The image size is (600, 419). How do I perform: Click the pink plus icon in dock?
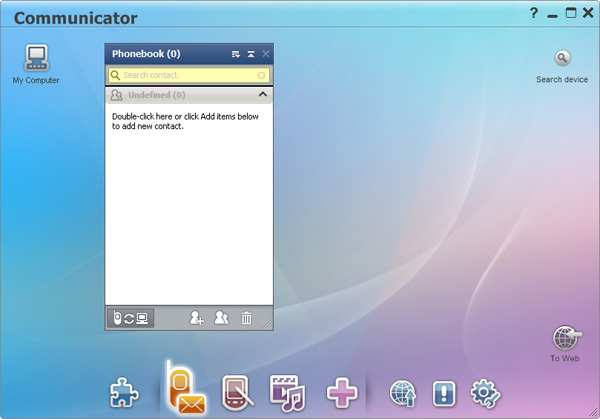[x=342, y=393]
